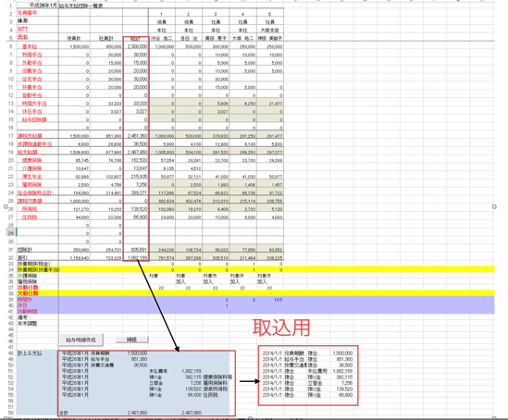Select the 時間外手当 label cell

pos(34,104)
